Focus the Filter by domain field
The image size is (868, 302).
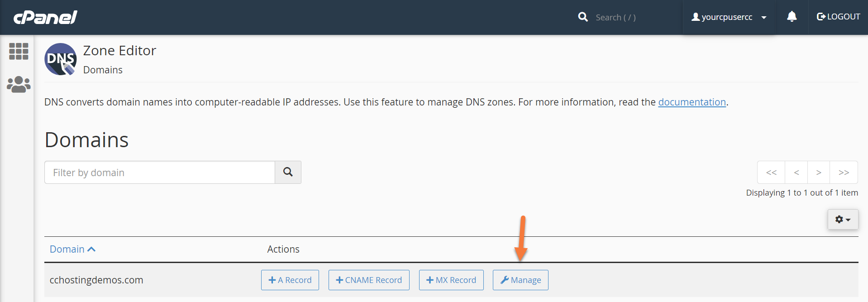160,172
